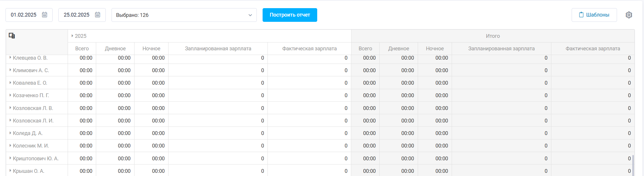Select employee name Колесник М. И.
Image resolution: width=644 pixels, height=176 pixels.
pos(31,146)
